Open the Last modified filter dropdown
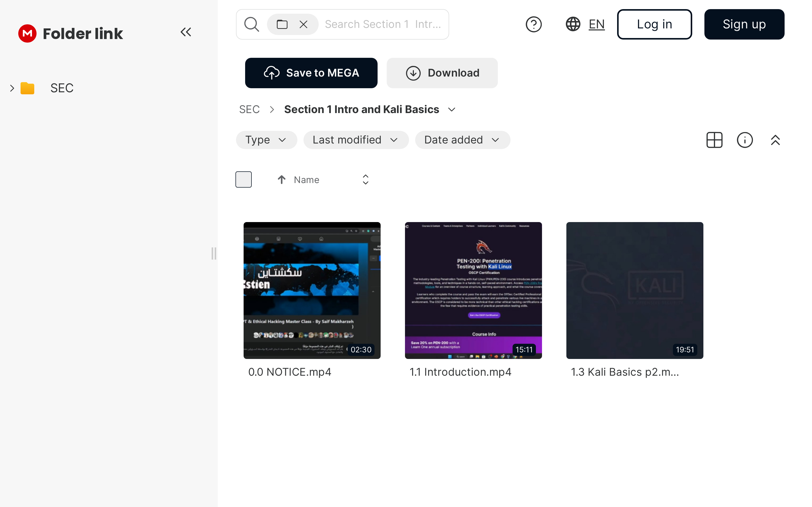Screen dimensions: 812x507 tap(356, 140)
